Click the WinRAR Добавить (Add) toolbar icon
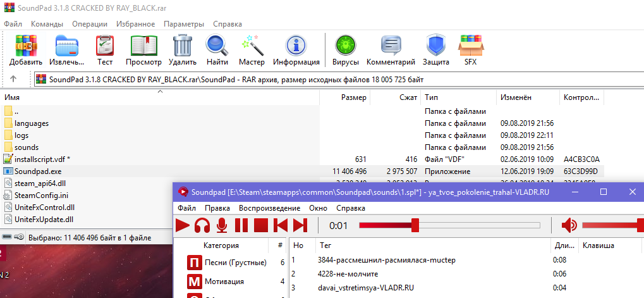The image size is (644, 298). [26, 45]
